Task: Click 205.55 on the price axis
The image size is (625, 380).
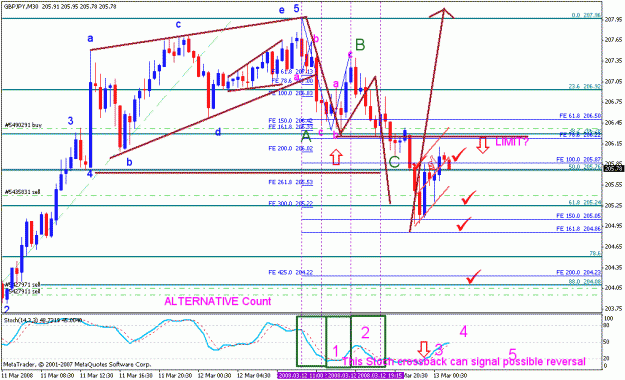Action: (x=613, y=185)
